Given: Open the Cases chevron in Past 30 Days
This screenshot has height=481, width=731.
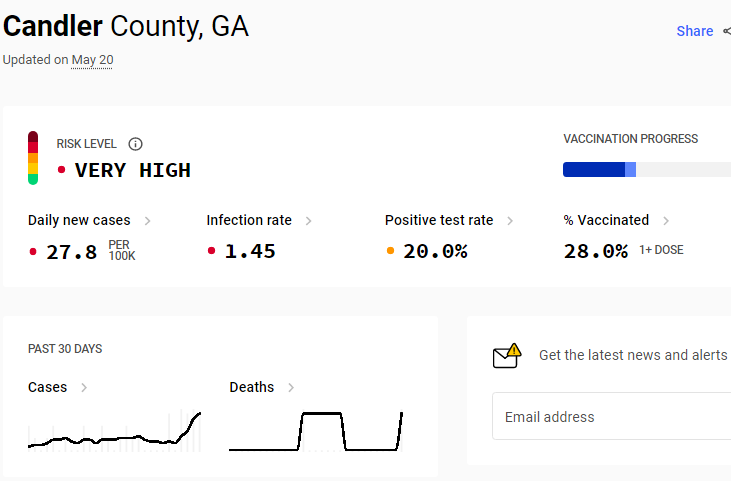Looking at the screenshot, I should (x=84, y=387).
